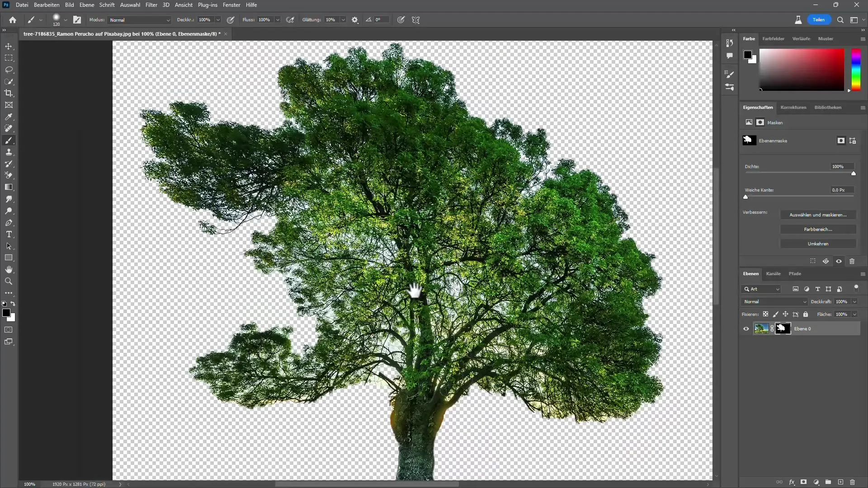This screenshot has height=488, width=868.
Task: Click the Ebene 0 layer thumbnail
Action: click(x=761, y=328)
